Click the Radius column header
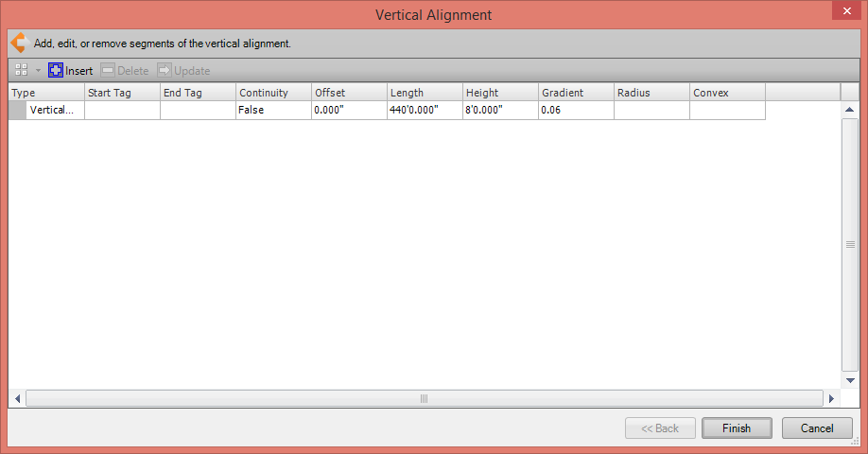 (x=652, y=93)
